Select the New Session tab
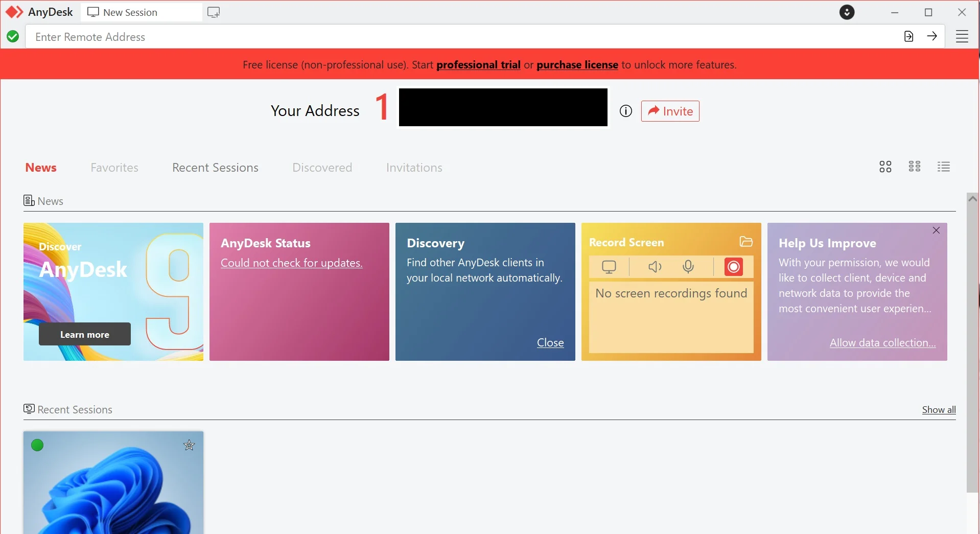The image size is (980, 534). point(142,12)
